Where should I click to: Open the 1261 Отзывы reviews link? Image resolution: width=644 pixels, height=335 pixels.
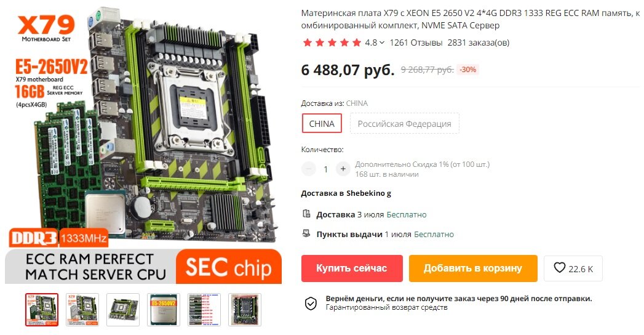pos(416,42)
